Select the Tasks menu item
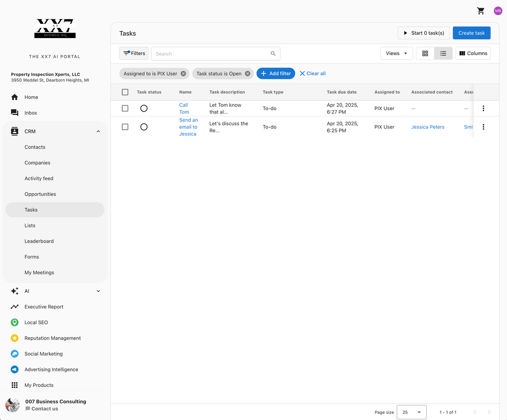Screen dimensions: 507x420 (55, 210)
